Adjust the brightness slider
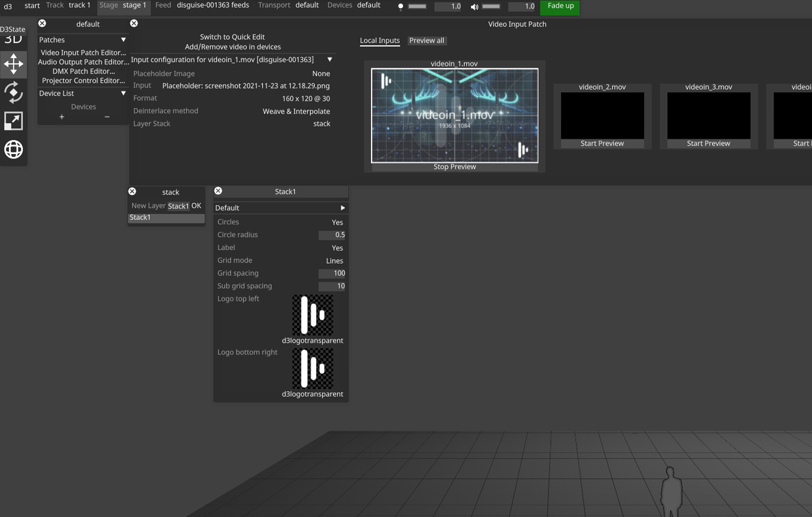The height and width of the screenshot is (517, 812). (417, 6)
